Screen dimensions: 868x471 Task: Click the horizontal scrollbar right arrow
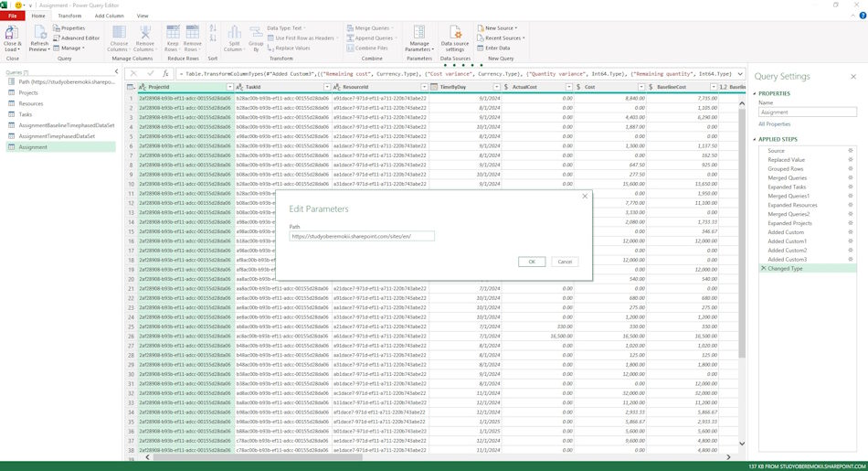coord(728,457)
